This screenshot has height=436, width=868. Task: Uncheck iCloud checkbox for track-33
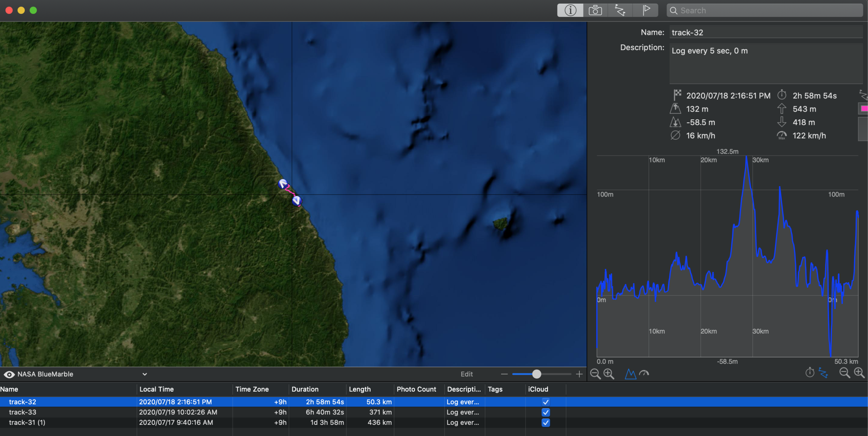[546, 412]
